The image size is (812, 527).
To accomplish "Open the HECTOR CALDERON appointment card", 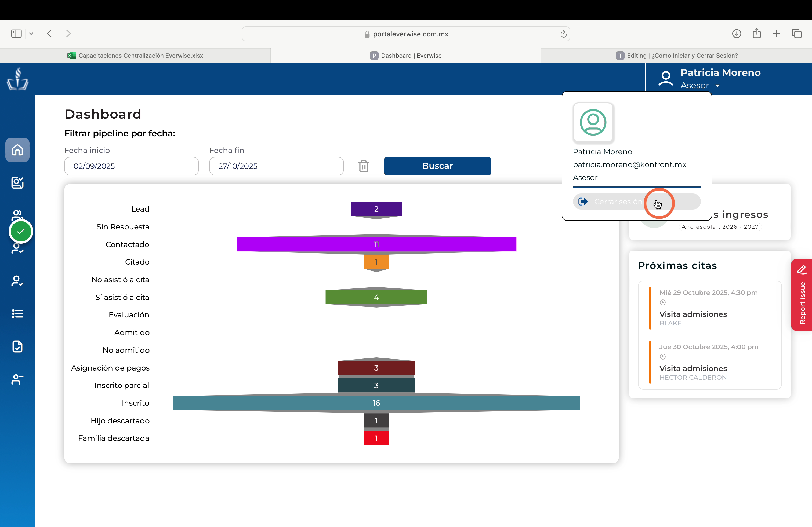I will tap(710, 362).
